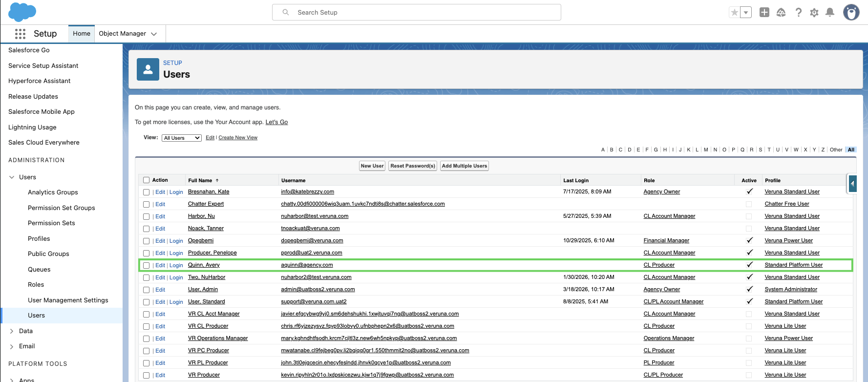Open the Quinn, Avery user record

(x=204, y=265)
